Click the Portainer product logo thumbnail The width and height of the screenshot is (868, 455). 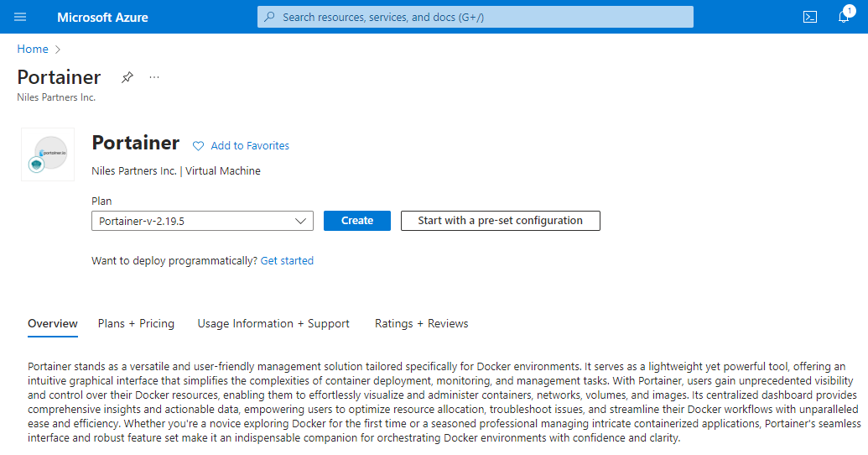48,154
